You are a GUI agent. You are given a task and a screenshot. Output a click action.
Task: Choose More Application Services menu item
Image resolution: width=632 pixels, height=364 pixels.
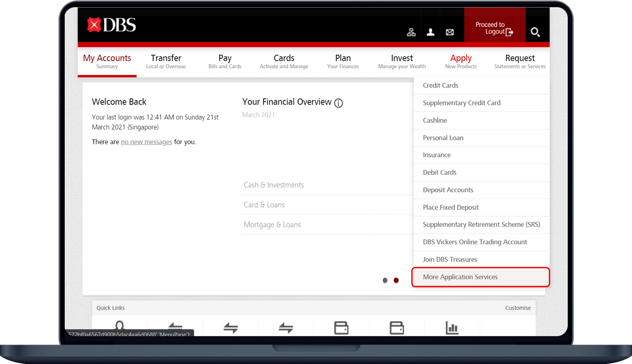(x=460, y=277)
